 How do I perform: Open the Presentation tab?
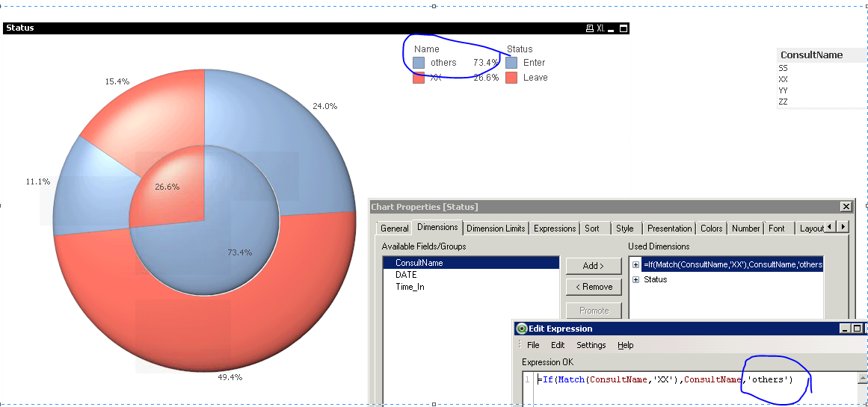[669, 229]
